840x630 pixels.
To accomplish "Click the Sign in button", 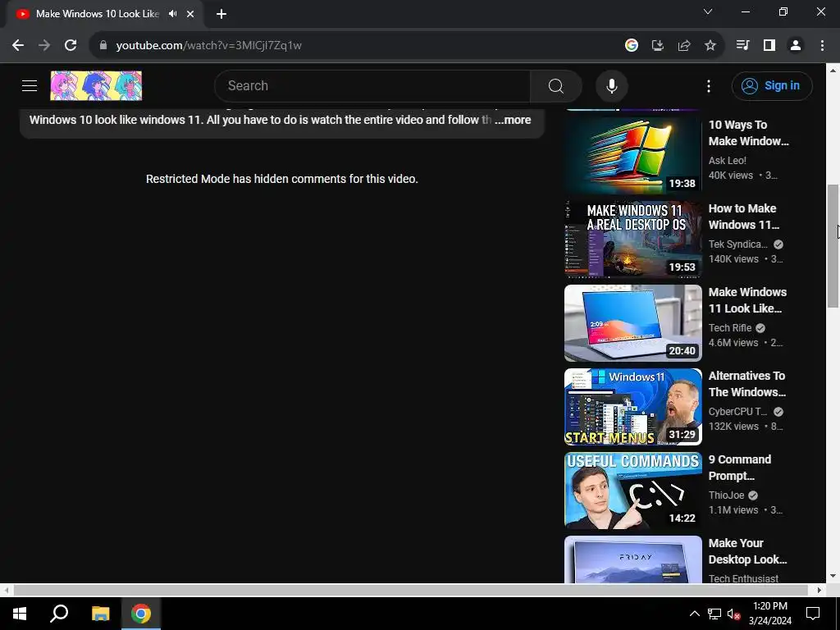I will pyautogui.click(x=772, y=85).
